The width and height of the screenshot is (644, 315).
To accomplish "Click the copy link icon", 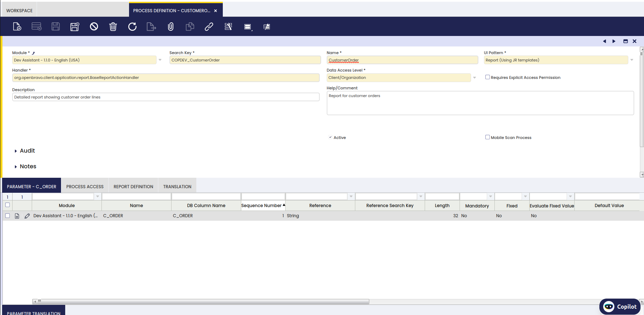I will tap(209, 27).
